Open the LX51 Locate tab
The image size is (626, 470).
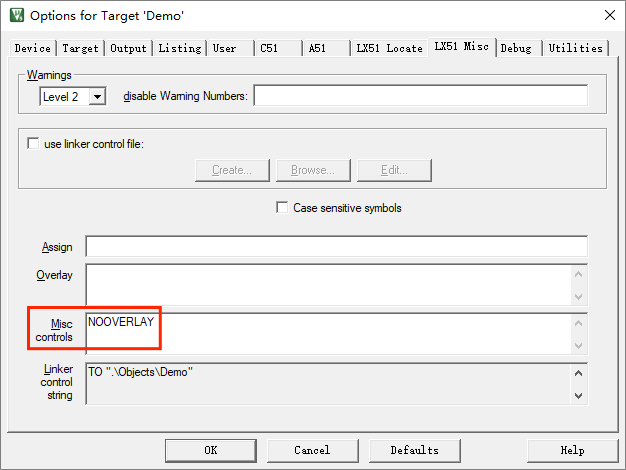pos(389,48)
